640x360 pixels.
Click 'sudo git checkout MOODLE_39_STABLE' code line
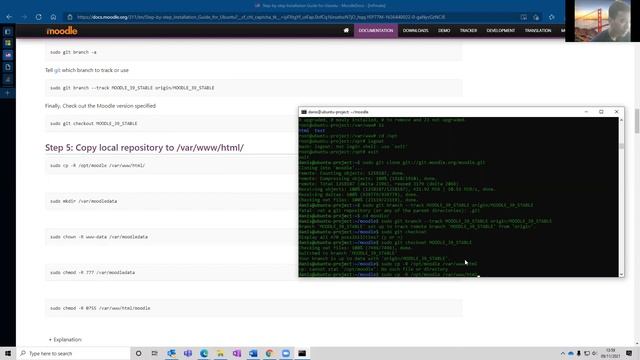93,123
